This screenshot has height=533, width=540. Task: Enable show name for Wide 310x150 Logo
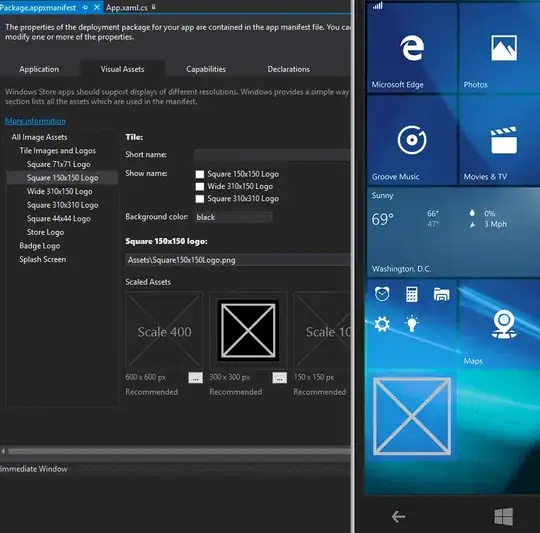coord(200,187)
